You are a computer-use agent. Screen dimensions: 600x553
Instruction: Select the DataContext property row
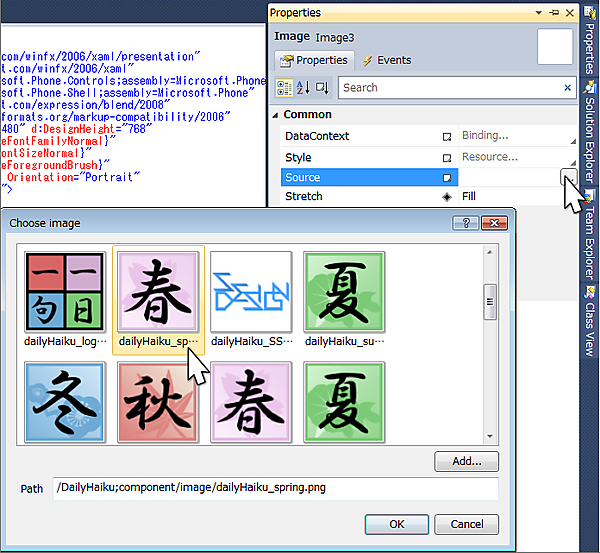[x=369, y=136]
